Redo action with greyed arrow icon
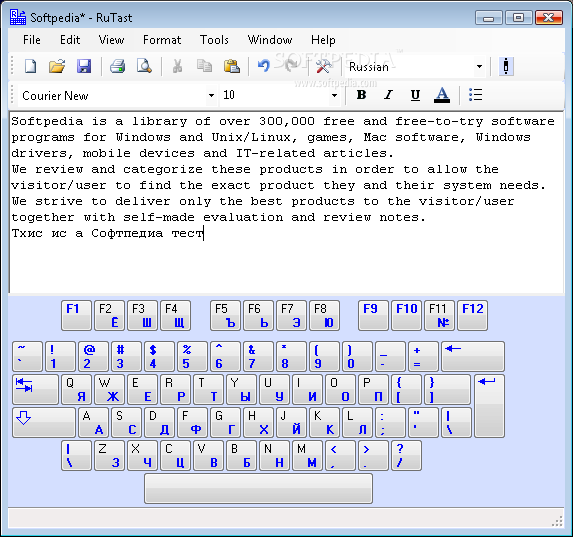This screenshot has width=573, height=537. pyautogui.click(x=291, y=67)
